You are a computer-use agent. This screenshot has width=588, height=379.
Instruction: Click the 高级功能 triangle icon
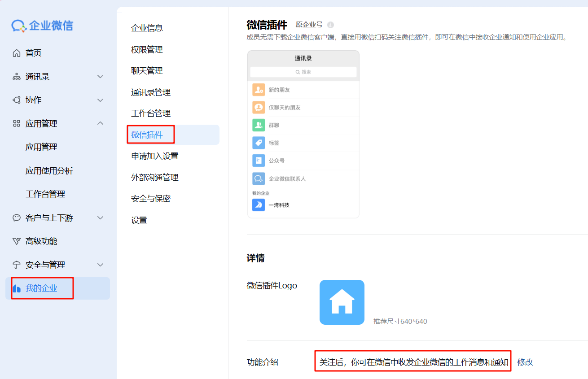coord(17,241)
